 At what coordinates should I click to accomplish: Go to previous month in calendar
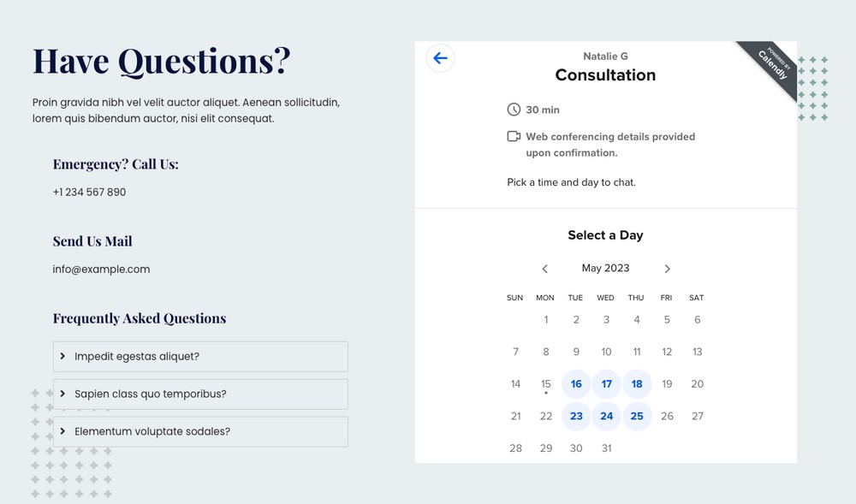545,269
